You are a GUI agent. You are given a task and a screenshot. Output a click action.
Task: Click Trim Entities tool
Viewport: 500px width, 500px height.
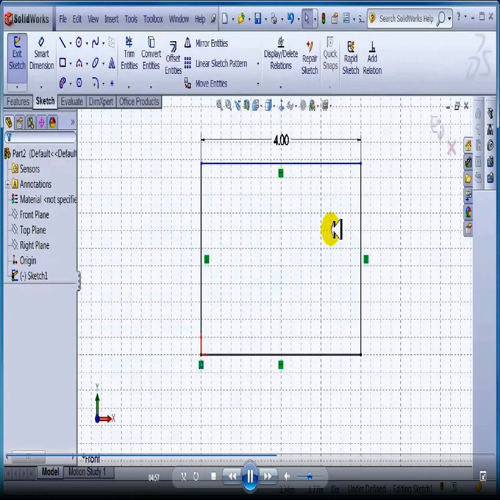click(129, 53)
